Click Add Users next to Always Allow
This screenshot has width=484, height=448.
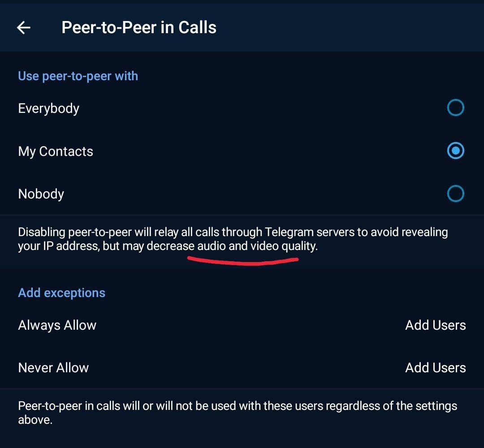coord(435,325)
